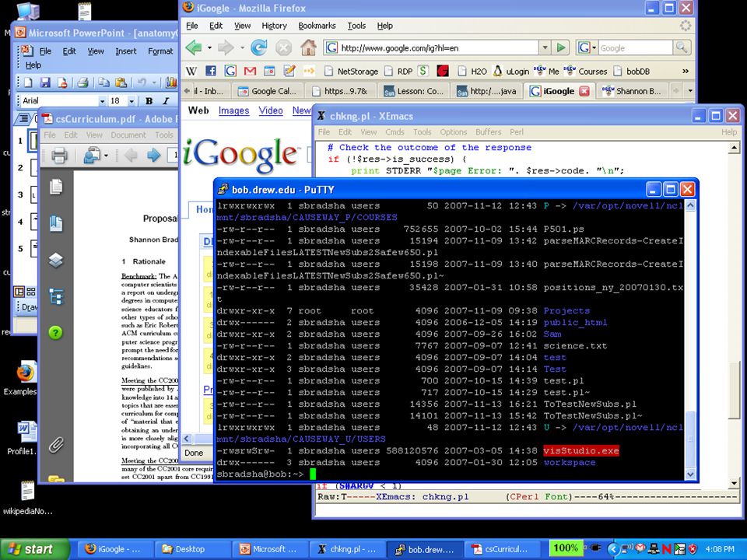Switch to the Google Cal... tab in Firefox
The width and height of the screenshot is (747, 560).
268,91
